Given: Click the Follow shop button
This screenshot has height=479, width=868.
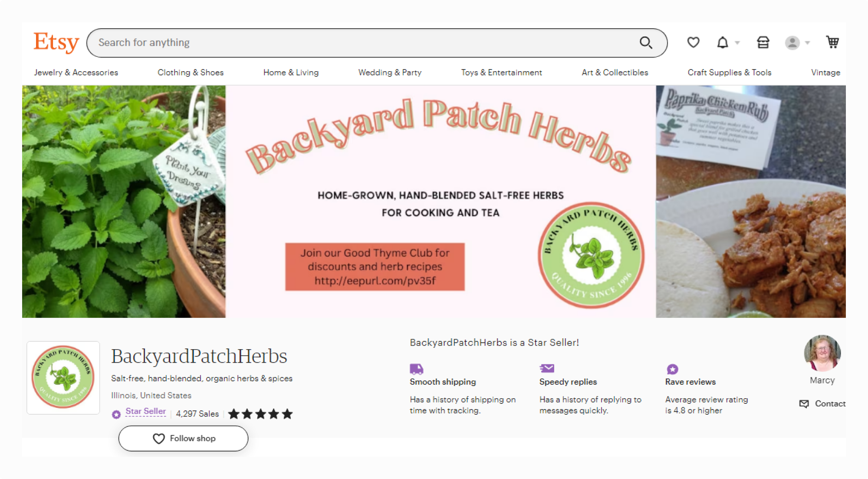Looking at the screenshot, I should 183,439.
